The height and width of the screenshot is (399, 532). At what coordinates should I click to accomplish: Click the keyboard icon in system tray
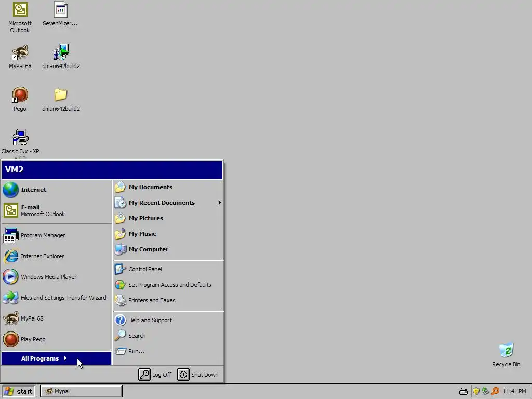point(463,392)
